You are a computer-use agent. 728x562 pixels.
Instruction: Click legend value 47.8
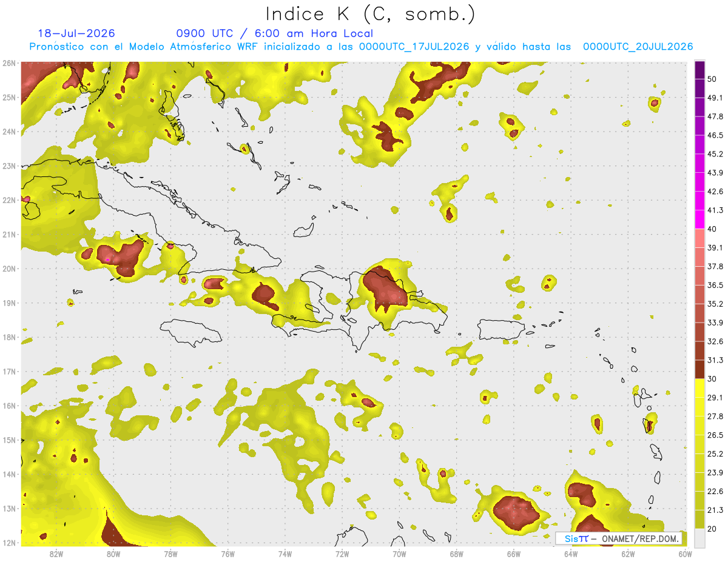click(715, 116)
